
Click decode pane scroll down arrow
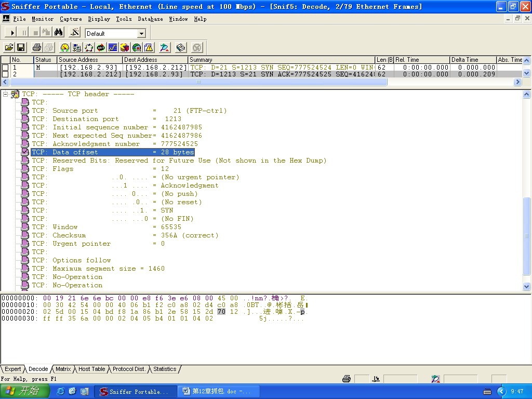pyautogui.click(x=527, y=287)
